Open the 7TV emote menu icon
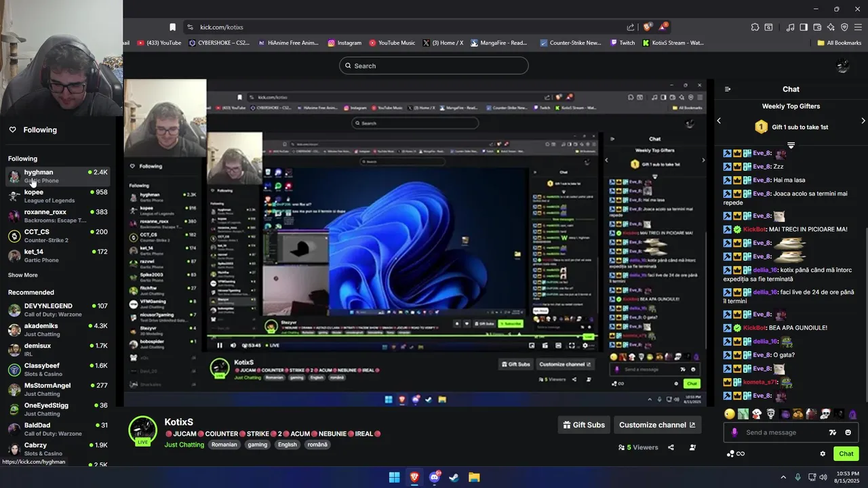Screen dimensions: 868x488 coord(833,432)
